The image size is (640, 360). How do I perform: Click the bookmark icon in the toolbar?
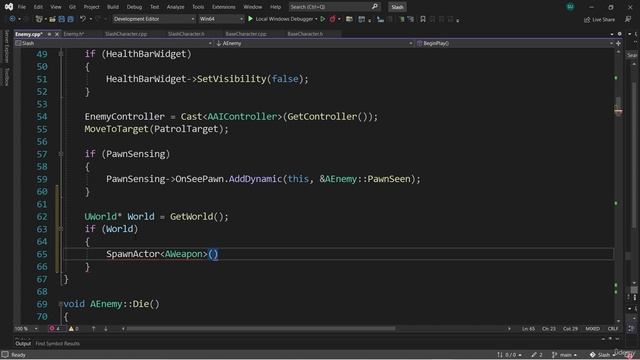tap(423, 19)
